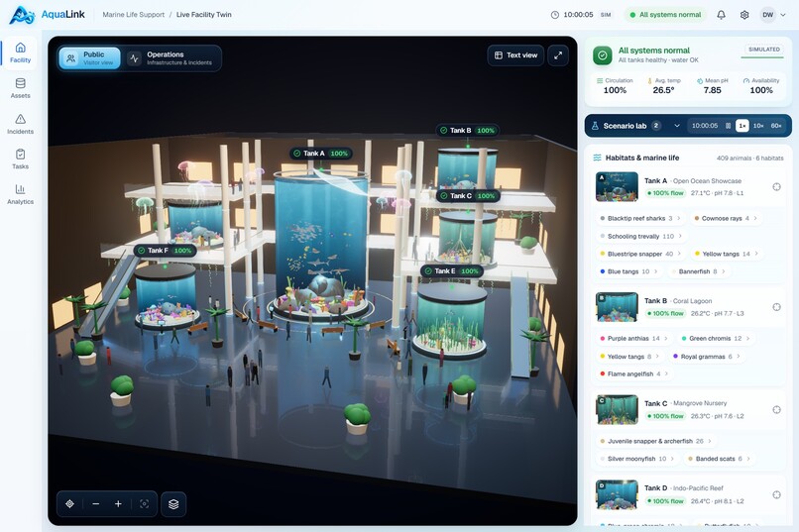Image resolution: width=799 pixels, height=532 pixels.
Task: Select the Tank F label in the 3D view
Action: 166,251
